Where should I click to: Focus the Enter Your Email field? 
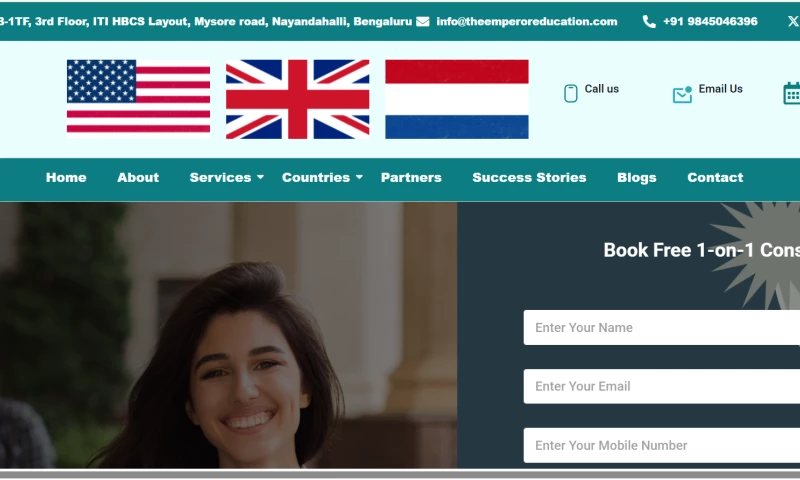662,386
